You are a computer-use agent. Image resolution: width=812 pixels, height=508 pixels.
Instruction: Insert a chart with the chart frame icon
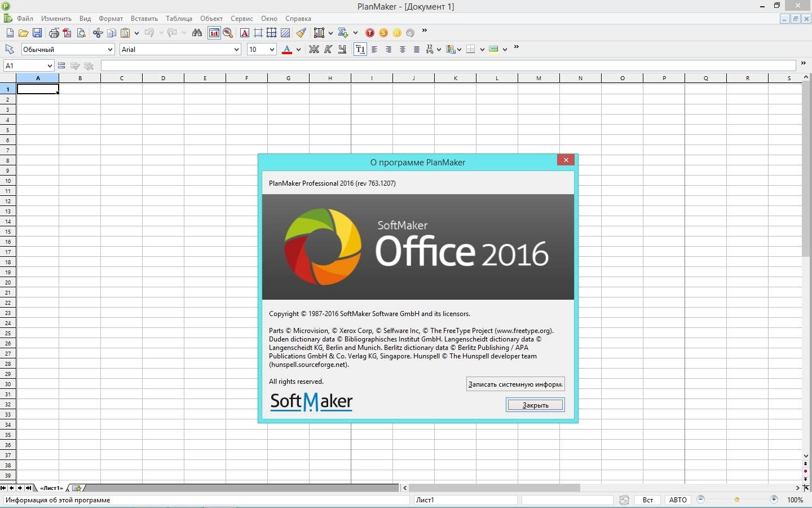point(319,33)
